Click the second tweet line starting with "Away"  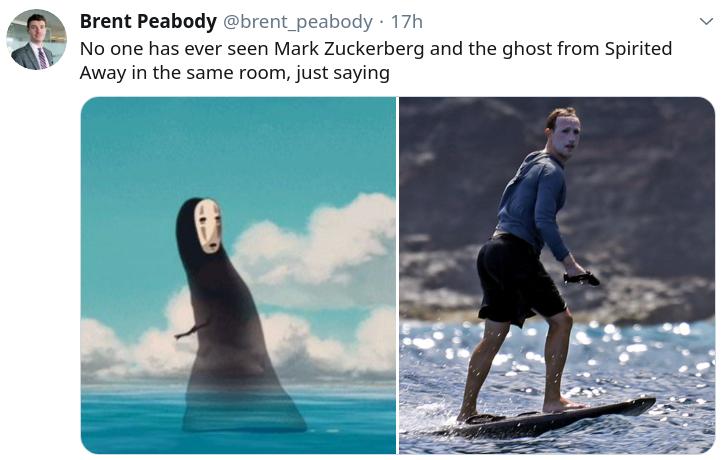coord(234,73)
